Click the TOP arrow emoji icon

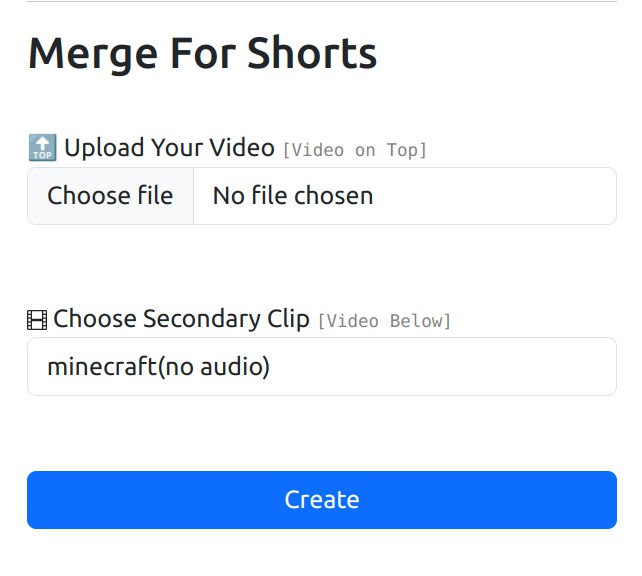(43, 147)
